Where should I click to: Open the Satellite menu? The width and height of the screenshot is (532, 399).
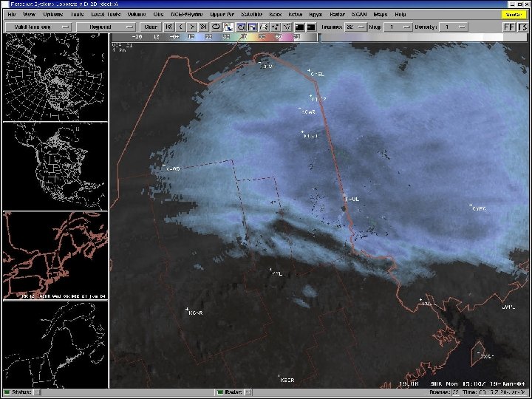(251, 14)
